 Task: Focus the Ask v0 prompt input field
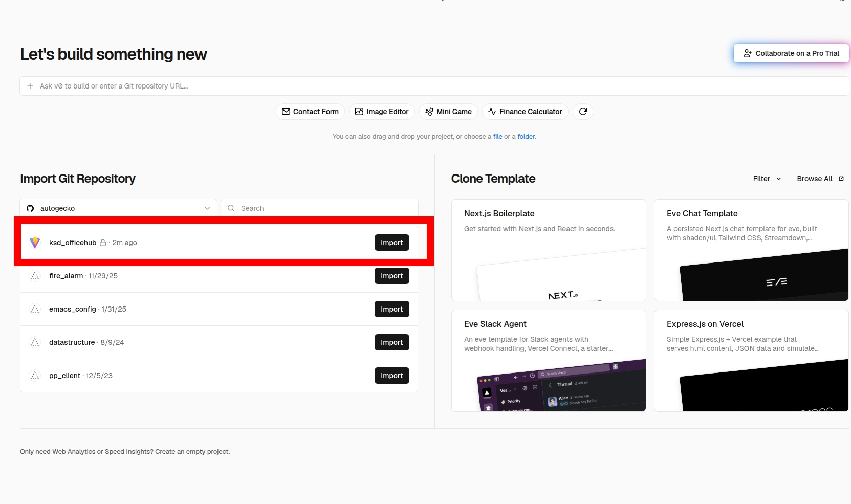coord(434,86)
